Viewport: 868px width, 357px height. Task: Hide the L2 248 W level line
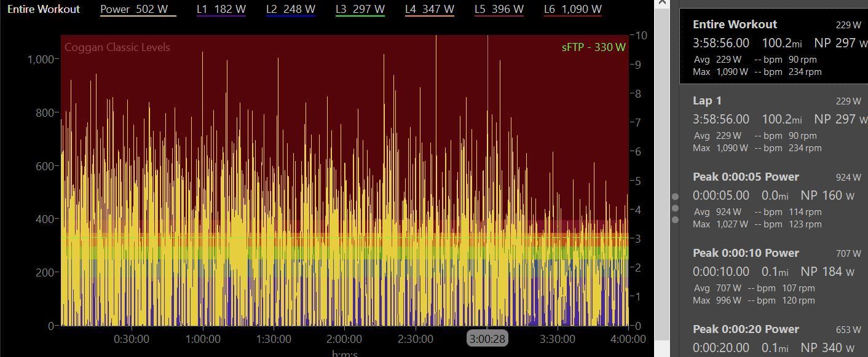tap(290, 9)
